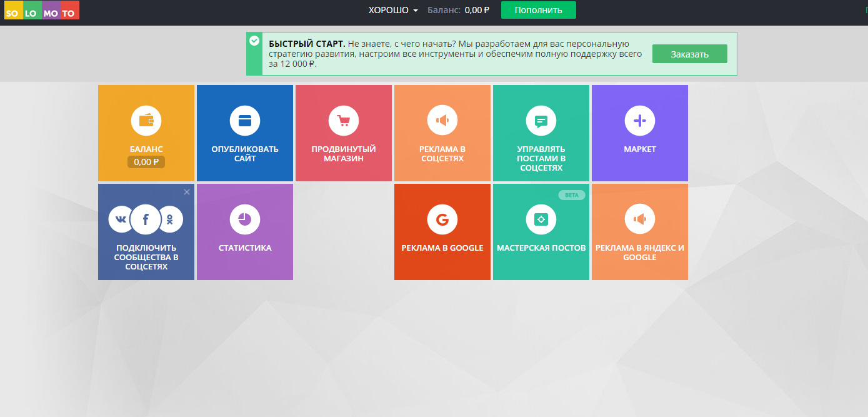Click the pie chart icon on Статистика
This screenshot has width=868, height=417.
pyautogui.click(x=245, y=219)
